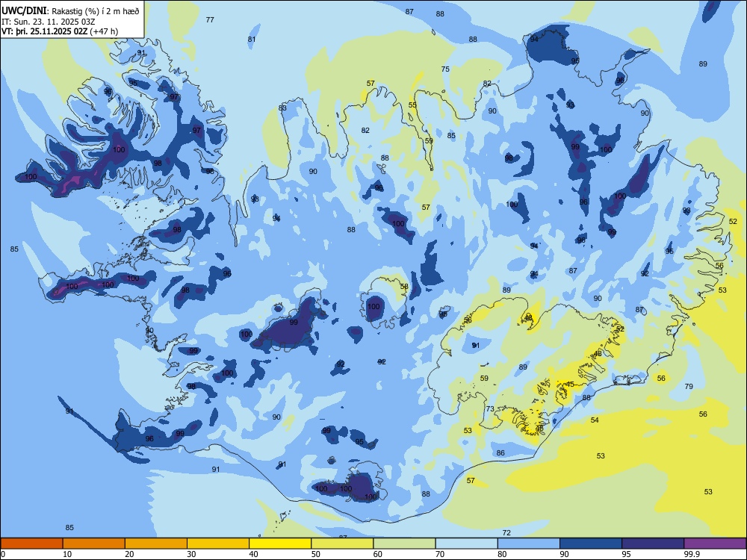The height and width of the screenshot is (560, 747).
Task: Pick the pale blue 70–80 legend swatch
Action: [x=466, y=544]
